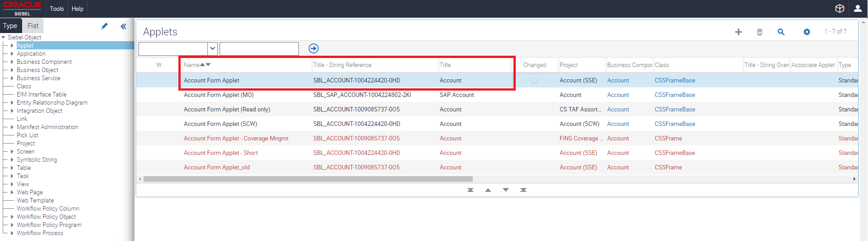Screen dimensions: 868x241
Task: Go to previous record
Action: point(488,190)
